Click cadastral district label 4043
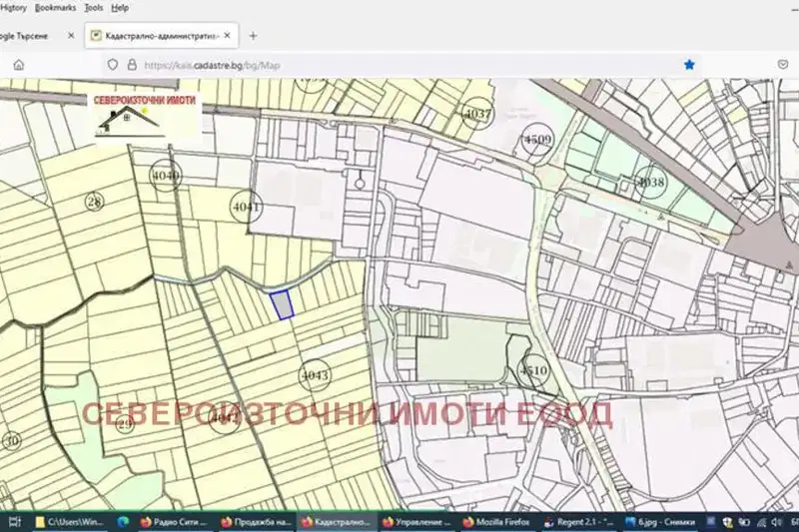 click(315, 375)
